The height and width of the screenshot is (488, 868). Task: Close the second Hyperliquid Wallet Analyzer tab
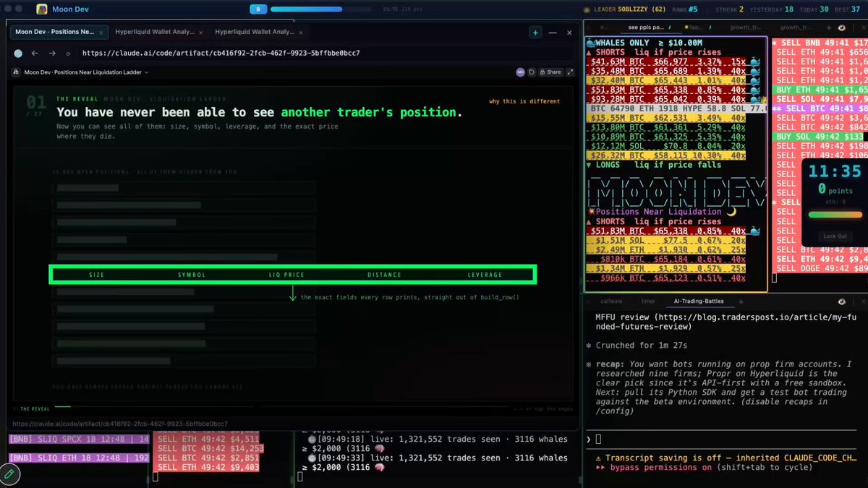point(301,33)
